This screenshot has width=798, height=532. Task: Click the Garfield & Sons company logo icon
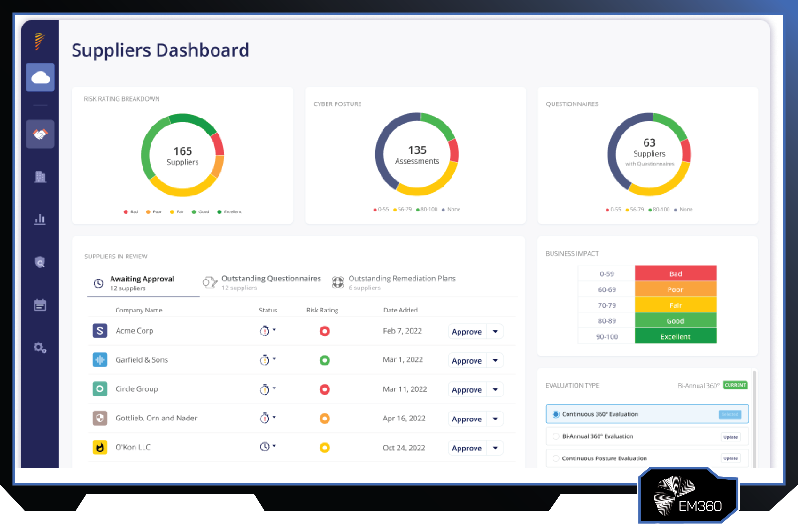point(100,360)
